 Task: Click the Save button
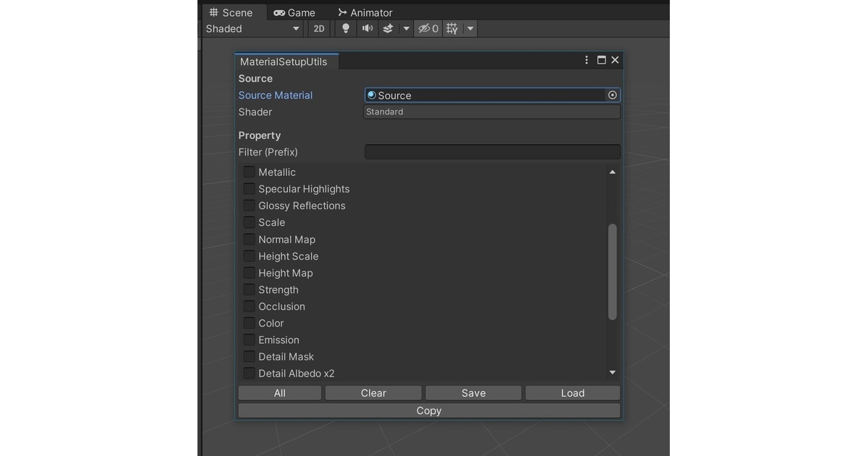pyautogui.click(x=473, y=393)
